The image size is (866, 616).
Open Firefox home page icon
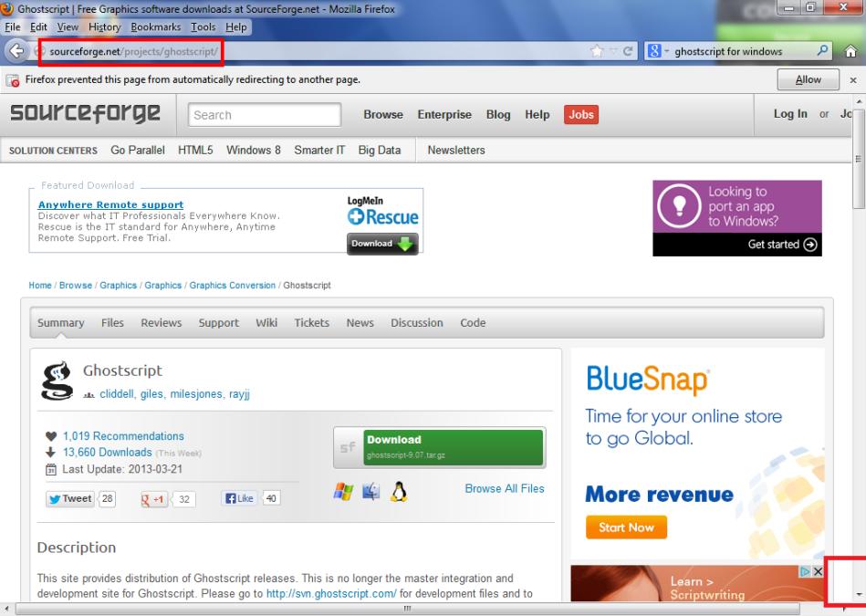850,51
